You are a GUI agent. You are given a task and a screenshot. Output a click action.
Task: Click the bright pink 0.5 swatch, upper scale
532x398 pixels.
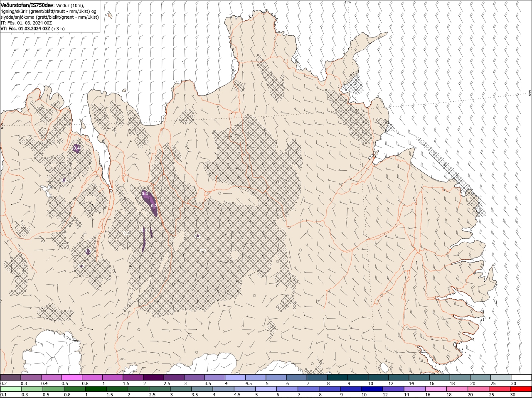click(71, 377)
